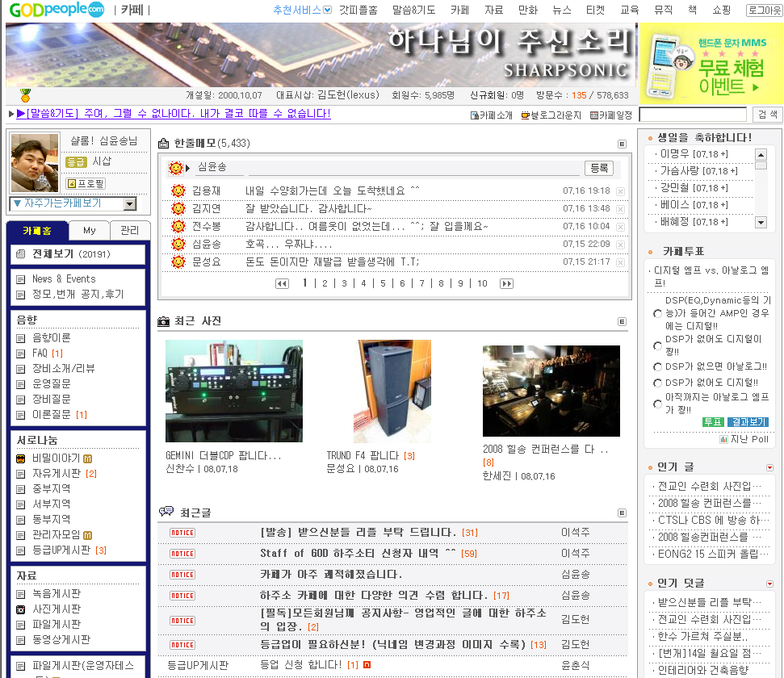Switch to the My tab
Image resolution: width=784 pixels, height=678 pixels.
89,230
